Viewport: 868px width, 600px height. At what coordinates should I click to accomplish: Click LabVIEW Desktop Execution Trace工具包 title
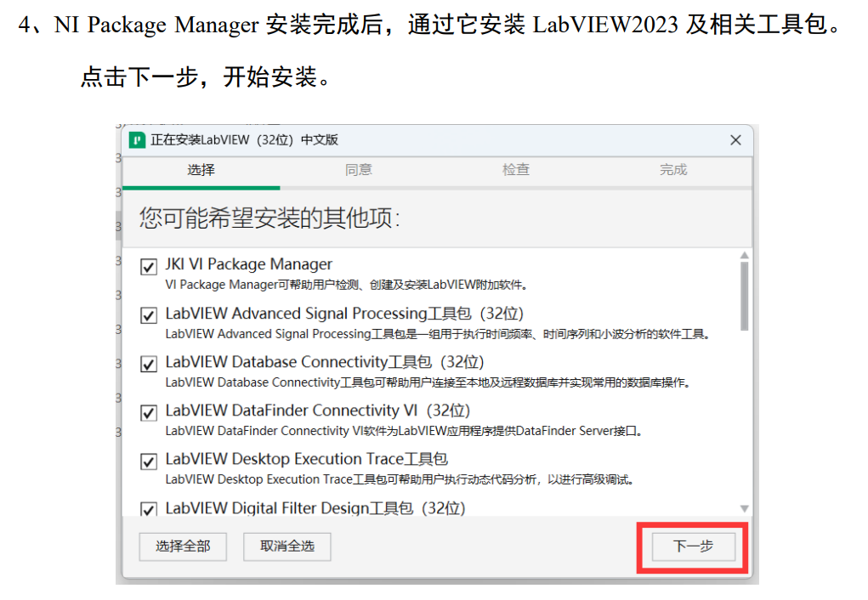click(307, 460)
